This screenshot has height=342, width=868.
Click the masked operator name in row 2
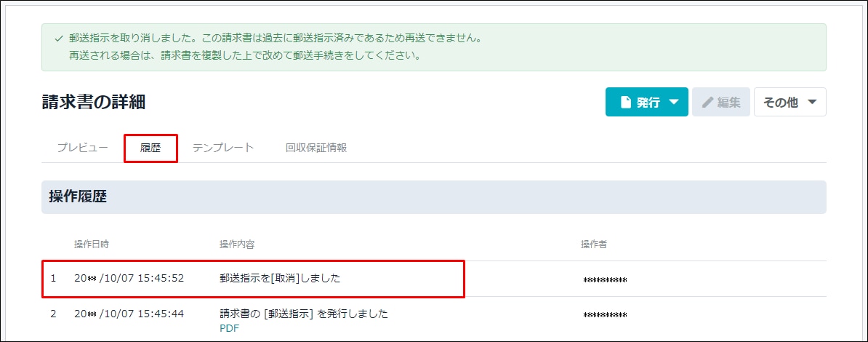605,315
